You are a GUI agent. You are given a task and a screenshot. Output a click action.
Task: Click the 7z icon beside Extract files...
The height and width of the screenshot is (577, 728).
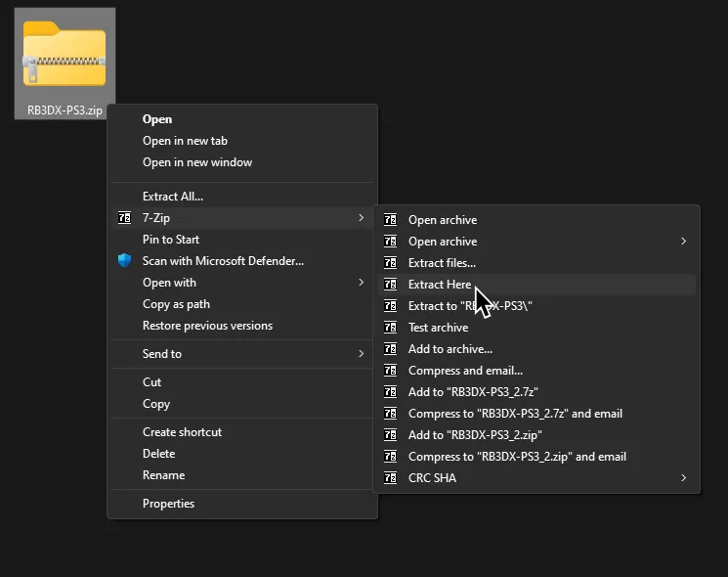click(x=391, y=262)
